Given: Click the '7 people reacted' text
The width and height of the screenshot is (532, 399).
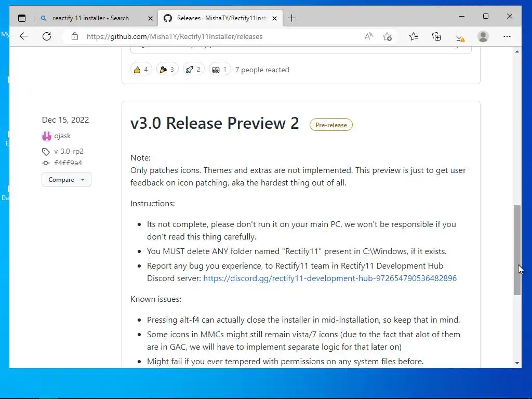Looking at the screenshot, I should 262,70.
